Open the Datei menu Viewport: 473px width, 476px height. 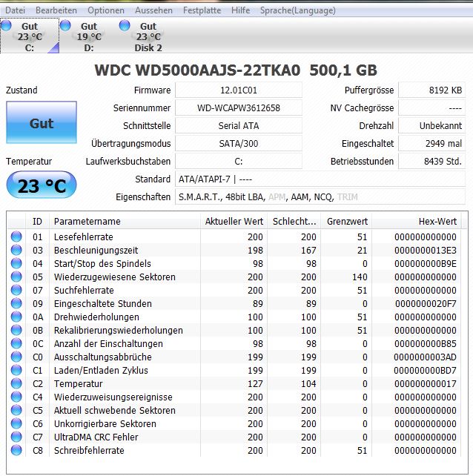coord(15,10)
